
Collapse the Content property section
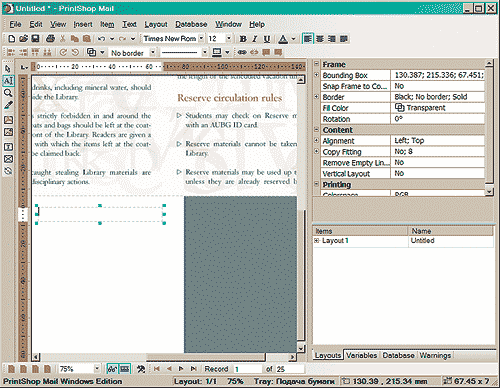click(x=317, y=130)
